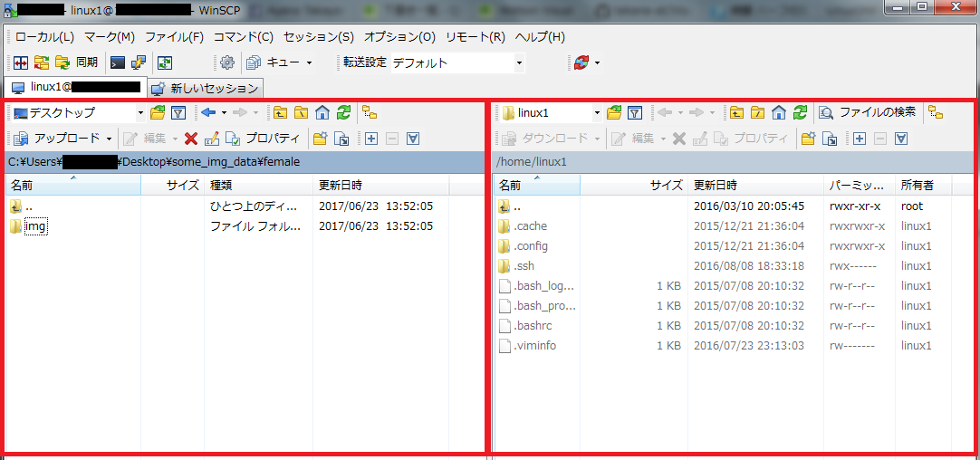This screenshot has width=980, height=460.
Task: Toggle local panel directory tree icon
Action: coord(370,113)
